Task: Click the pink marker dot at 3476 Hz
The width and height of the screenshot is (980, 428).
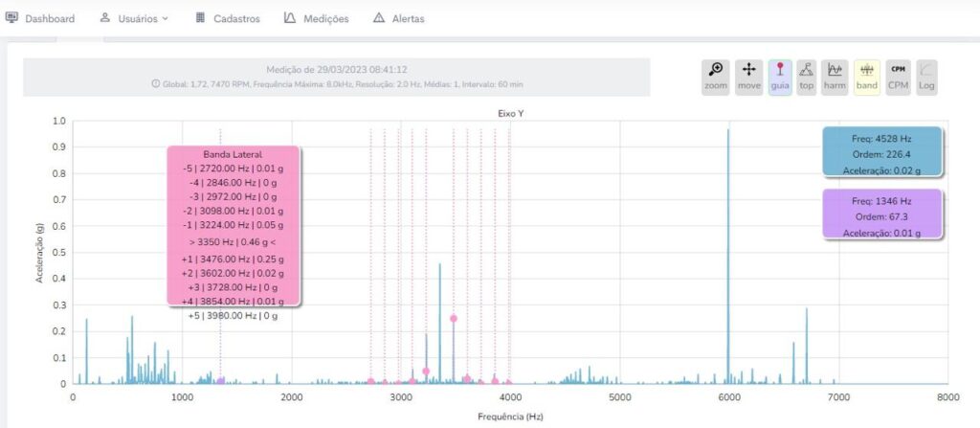Action: click(454, 319)
